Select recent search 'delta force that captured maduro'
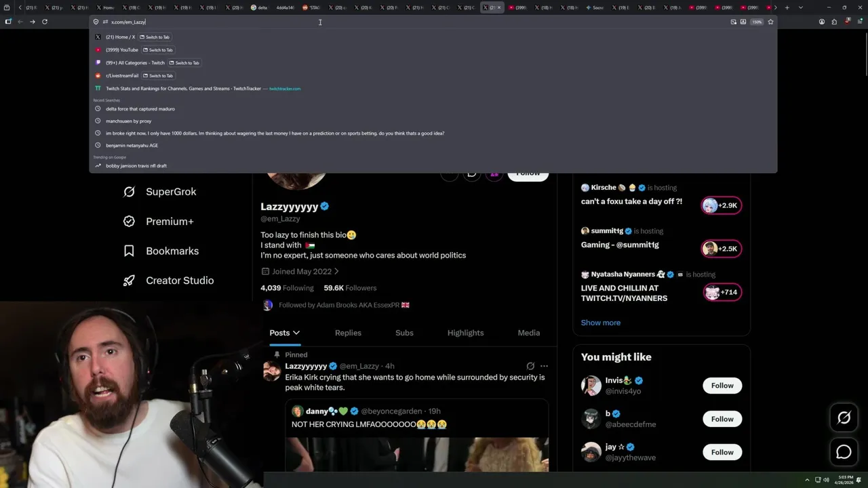The height and width of the screenshot is (488, 868). coord(433,108)
